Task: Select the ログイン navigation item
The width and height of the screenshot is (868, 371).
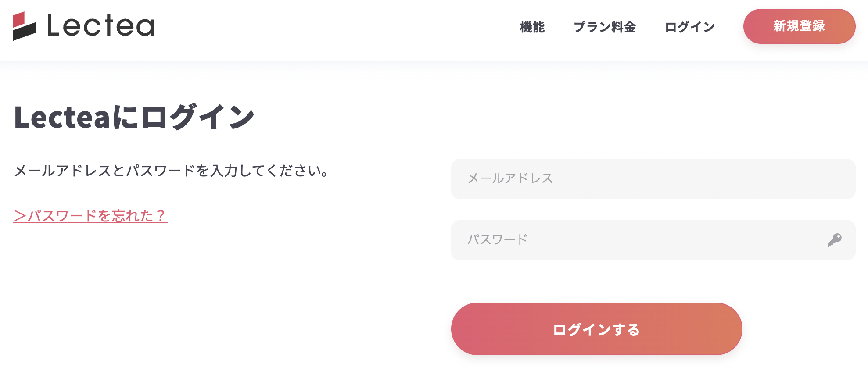Action: coord(689,27)
